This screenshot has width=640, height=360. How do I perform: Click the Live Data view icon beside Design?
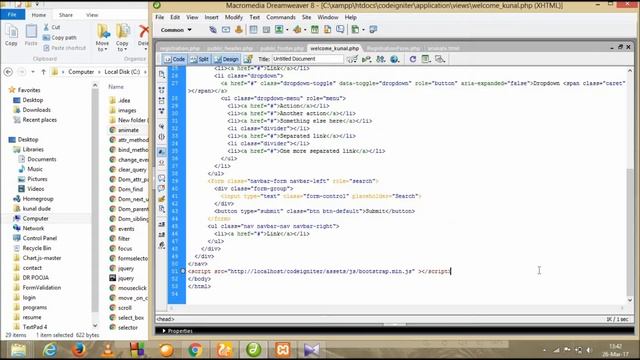click(248, 59)
